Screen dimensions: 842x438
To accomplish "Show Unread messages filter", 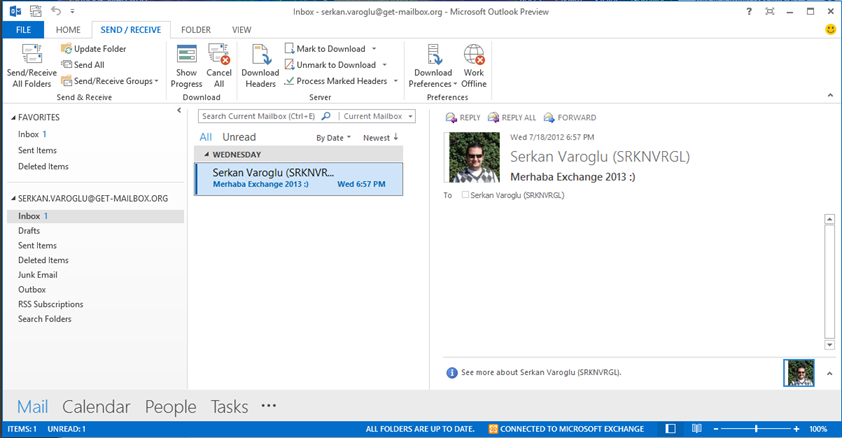I will [x=239, y=137].
